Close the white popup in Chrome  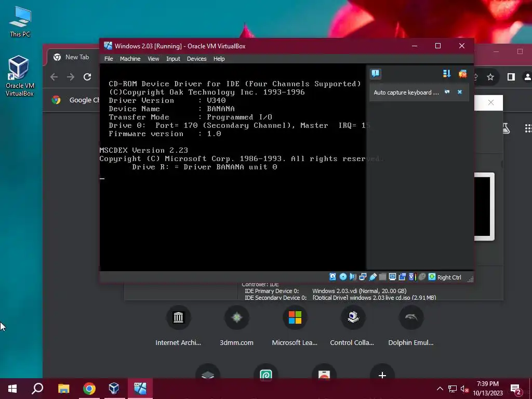coord(490,102)
